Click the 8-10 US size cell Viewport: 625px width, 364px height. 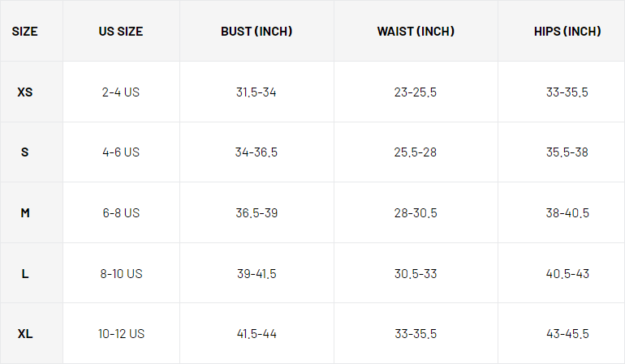[121, 274]
